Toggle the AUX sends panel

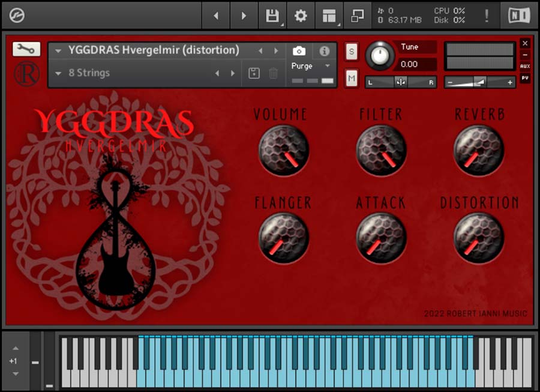point(525,66)
